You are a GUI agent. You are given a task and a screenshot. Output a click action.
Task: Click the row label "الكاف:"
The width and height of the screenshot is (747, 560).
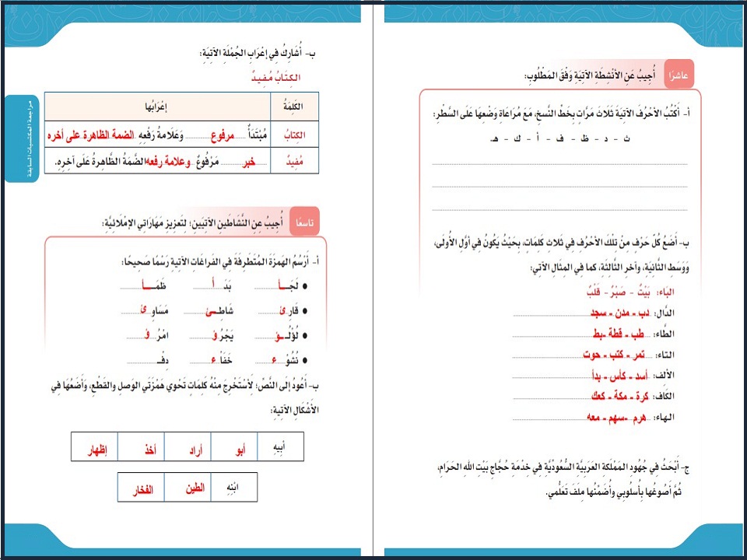pos(665,396)
